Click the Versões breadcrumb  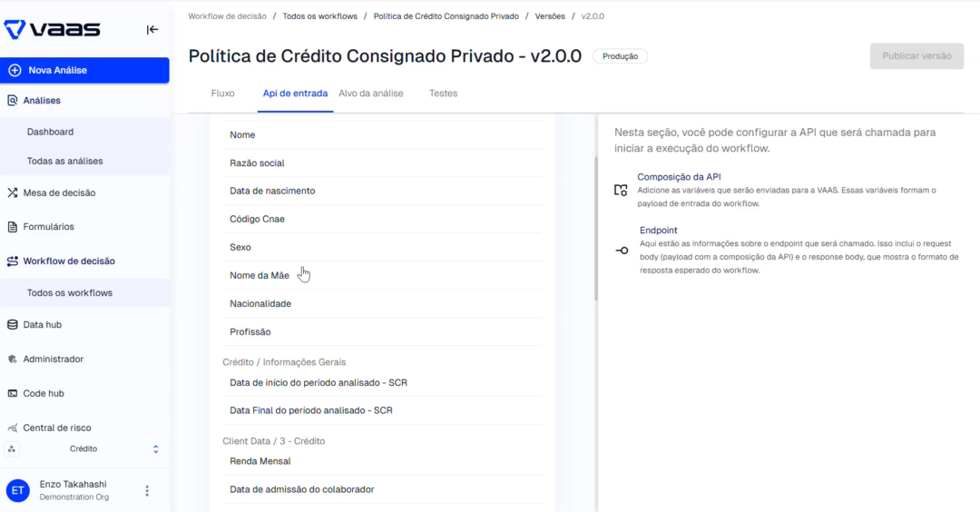pyautogui.click(x=550, y=16)
